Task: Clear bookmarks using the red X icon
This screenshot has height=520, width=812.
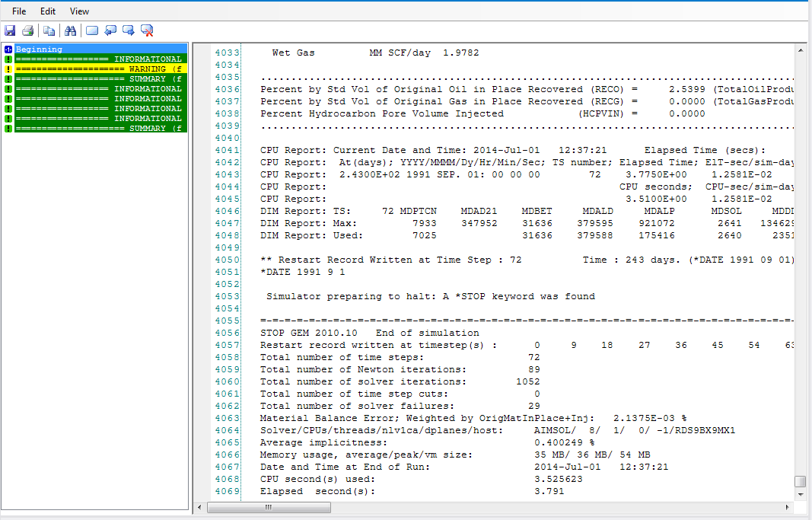Action: (148, 30)
